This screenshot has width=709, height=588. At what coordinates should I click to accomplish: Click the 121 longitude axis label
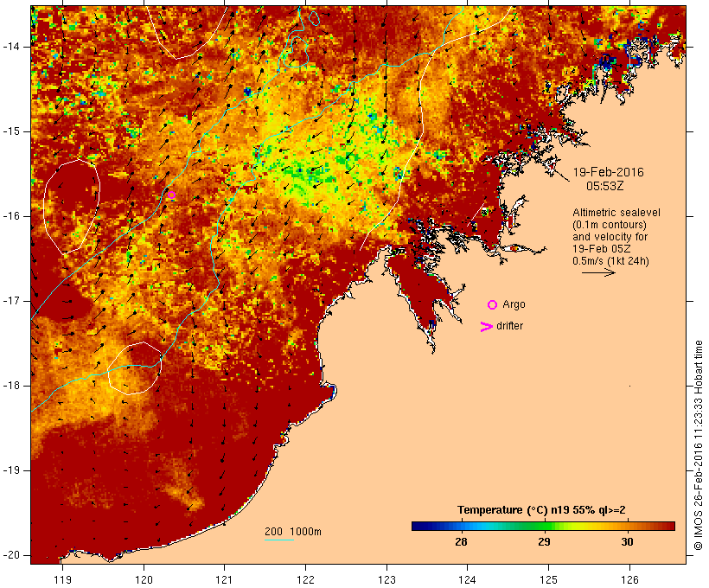224,580
